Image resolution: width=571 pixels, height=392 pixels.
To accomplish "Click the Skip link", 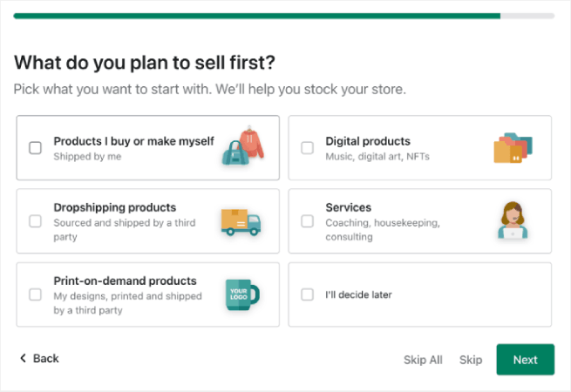I will [x=471, y=360].
